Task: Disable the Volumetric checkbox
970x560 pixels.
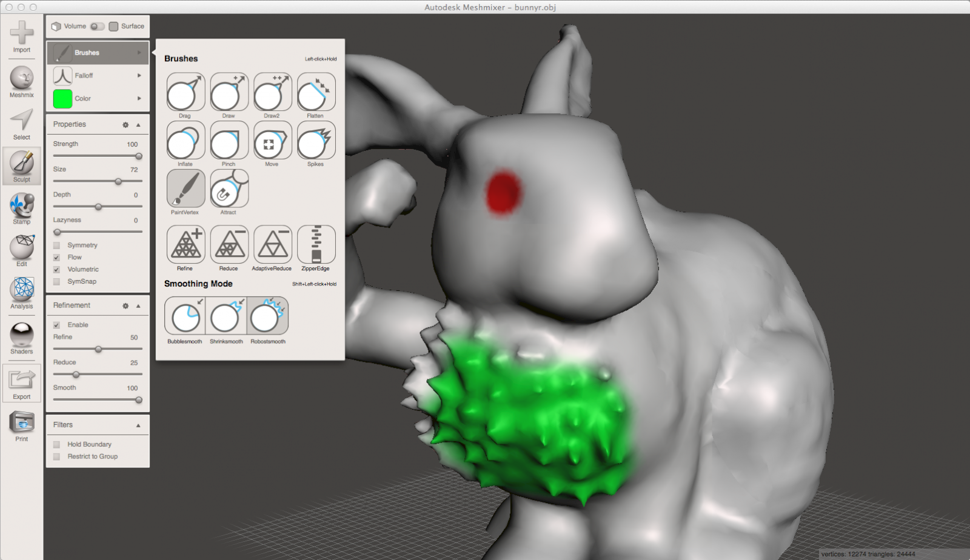Action: point(56,269)
